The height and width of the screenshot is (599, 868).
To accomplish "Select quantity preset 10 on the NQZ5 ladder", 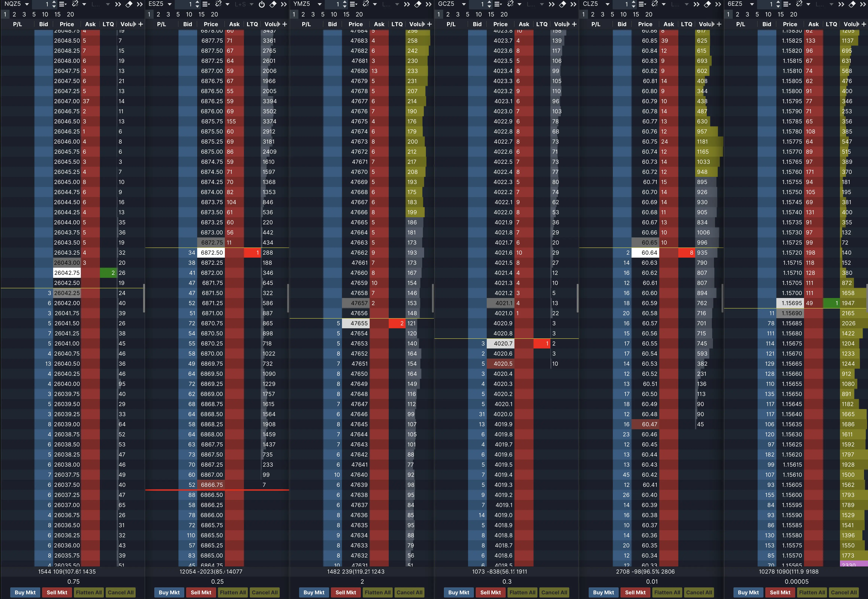I will [x=45, y=14].
